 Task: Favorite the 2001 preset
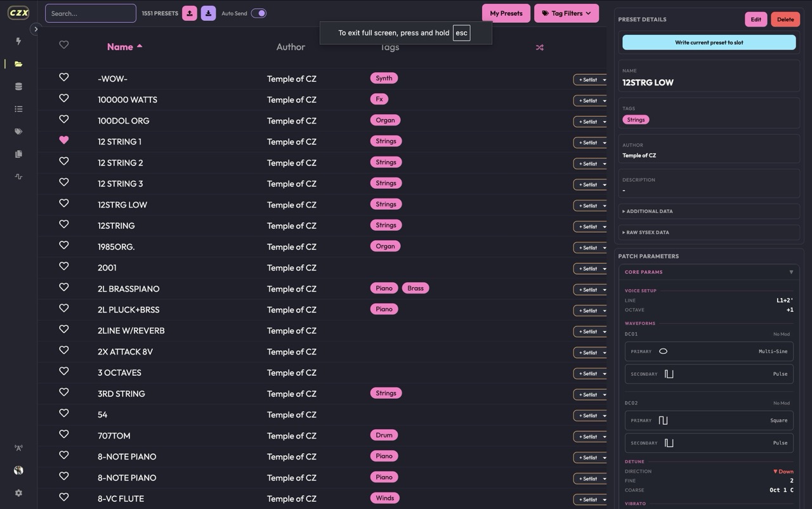[x=63, y=266]
